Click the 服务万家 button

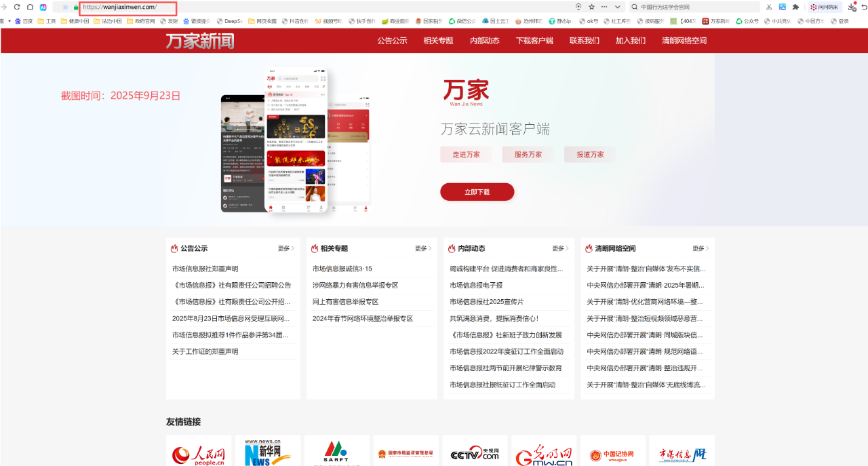point(528,155)
